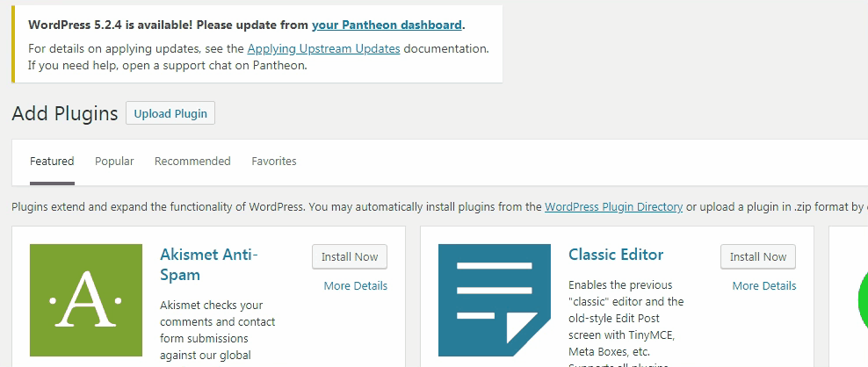Switch to the Featured tab
Viewport: 868px width, 367px height.
click(x=52, y=162)
